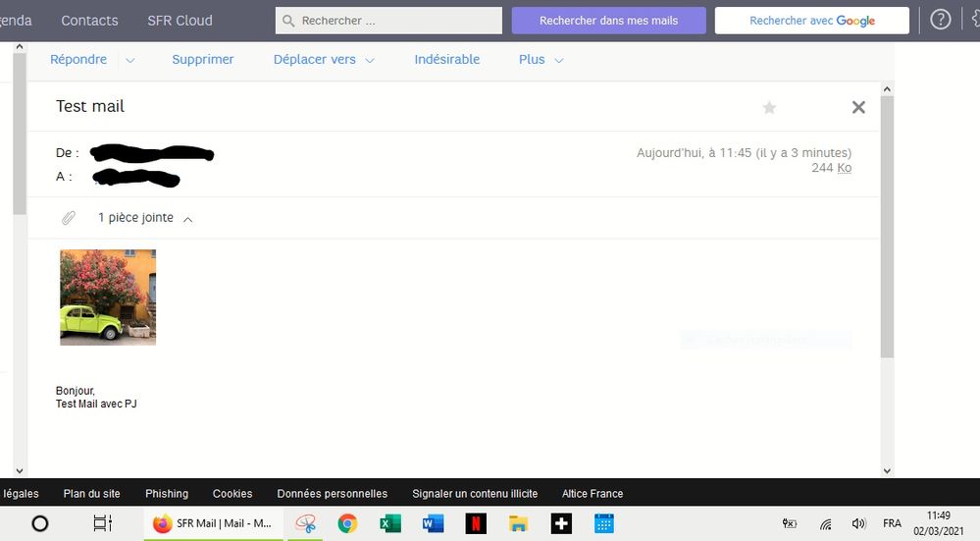
Task: Open Netflix from the taskbar
Action: click(x=476, y=523)
